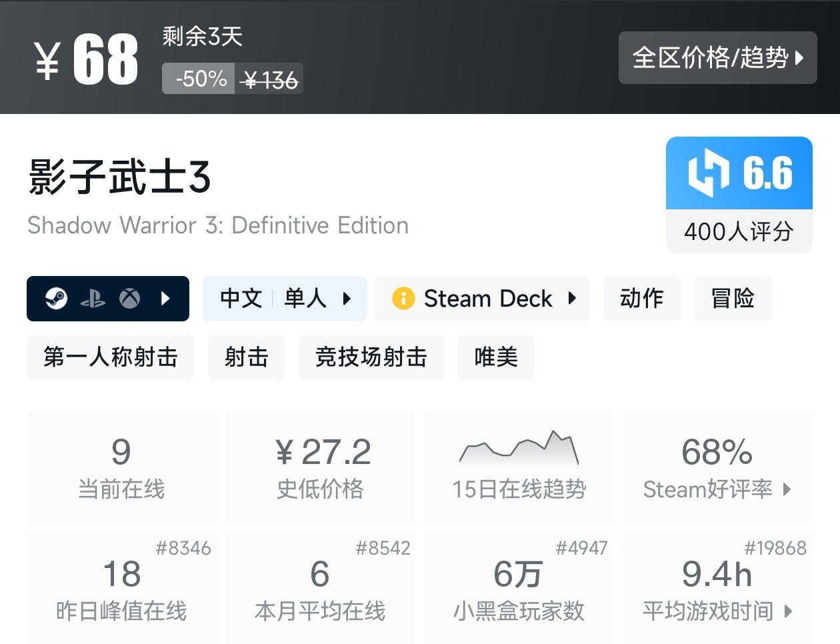Click the #8346 rank label
The image size is (840, 644).
click(183, 548)
